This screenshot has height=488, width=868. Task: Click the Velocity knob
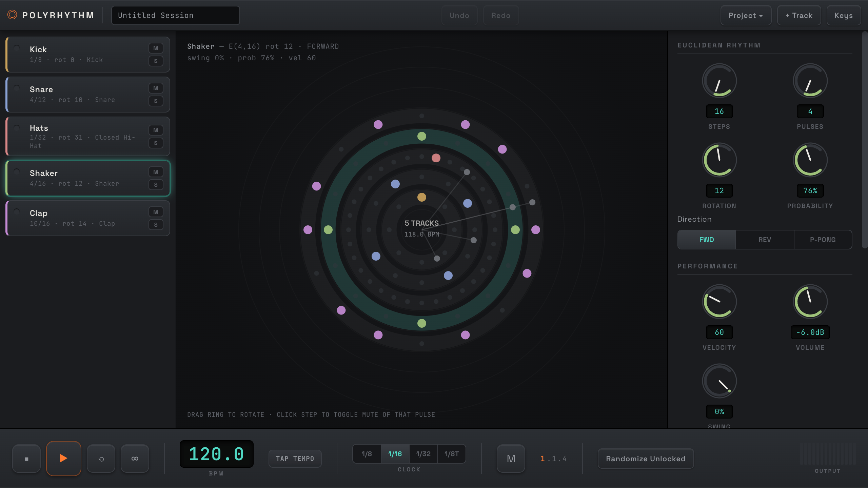[719, 302]
